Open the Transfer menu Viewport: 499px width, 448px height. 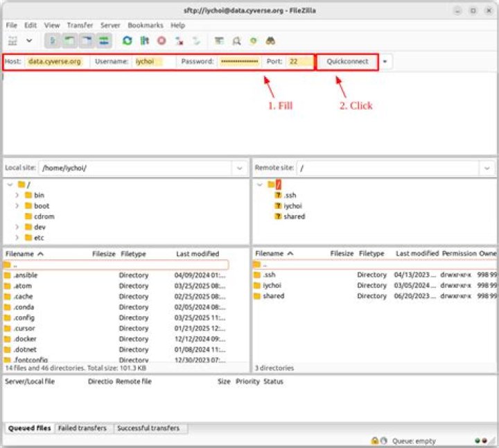click(80, 25)
